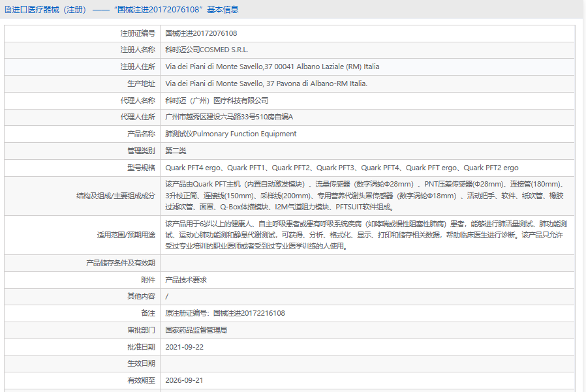Click the label 注册人住所
586x392 pixels.
pyautogui.click(x=138, y=67)
